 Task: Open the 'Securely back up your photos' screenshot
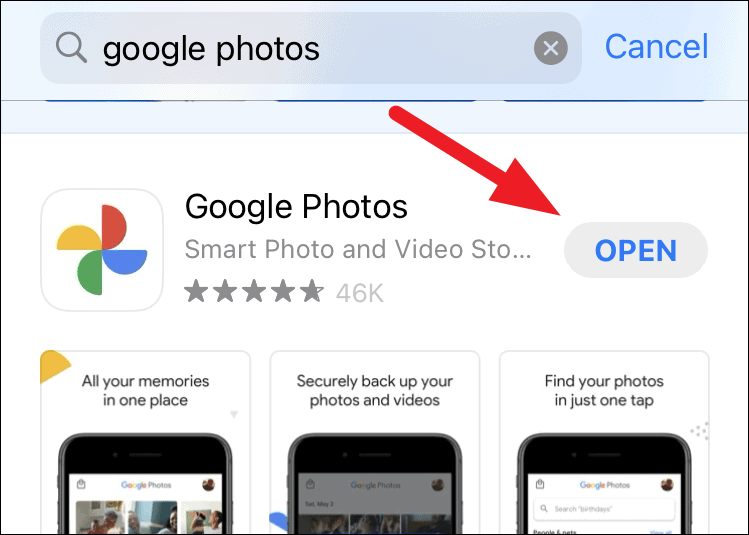(x=374, y=442)
